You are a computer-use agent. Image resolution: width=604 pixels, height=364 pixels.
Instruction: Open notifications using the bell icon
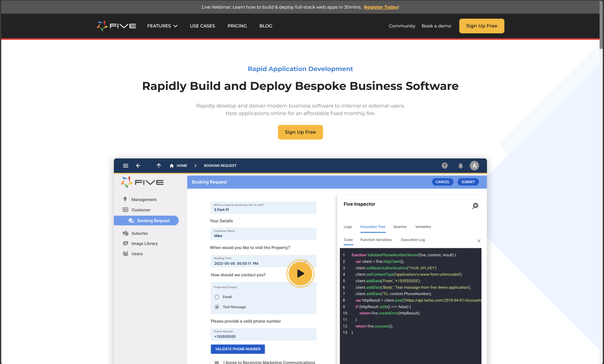click(460, 165)
